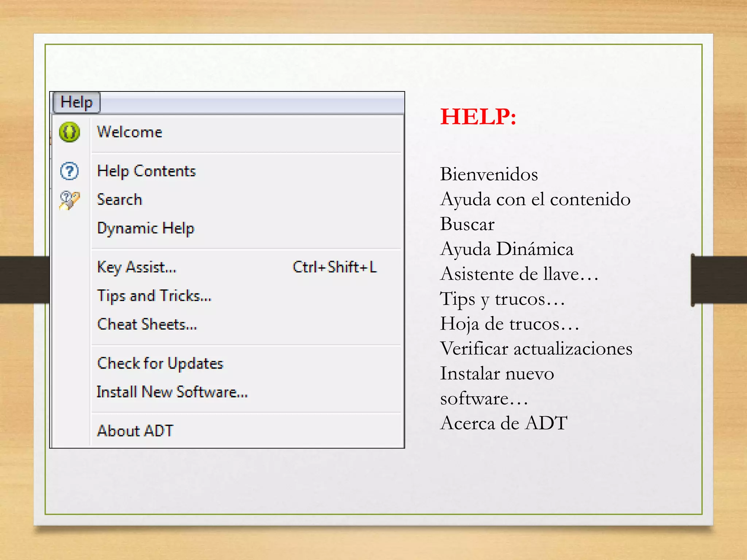The height and width of the screenshot is (560, 747).
Task: Click 'Instalar nuevo' text
Action: [x=497, y=373]
